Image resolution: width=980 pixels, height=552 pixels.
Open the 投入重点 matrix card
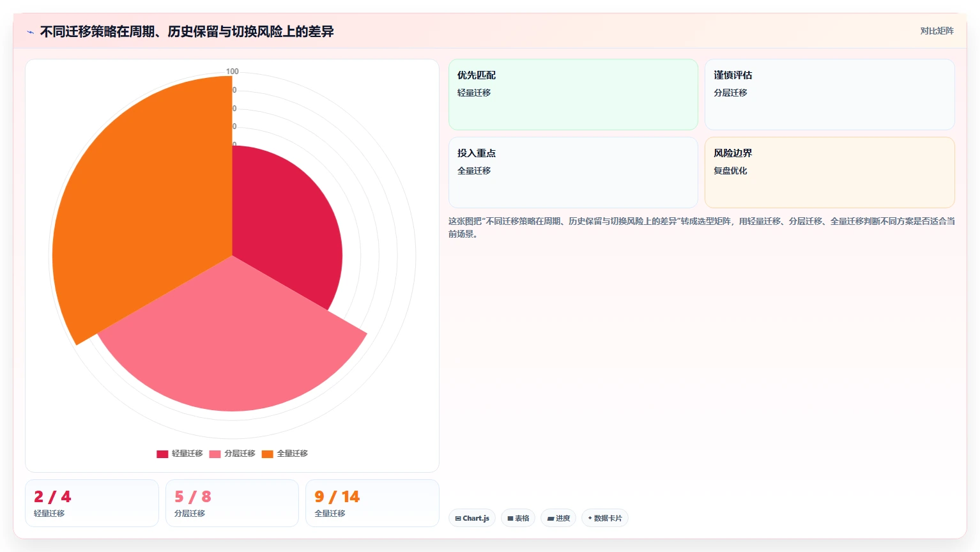pos(573,172)
